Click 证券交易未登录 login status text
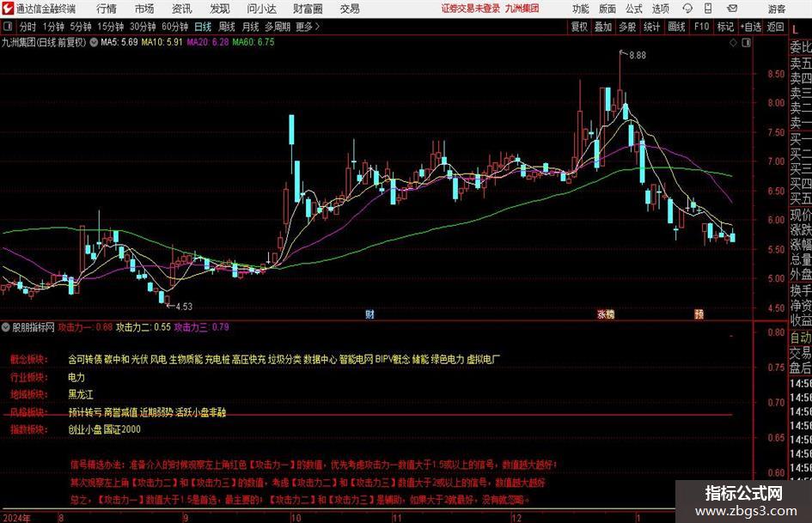 tap(471, 9)
